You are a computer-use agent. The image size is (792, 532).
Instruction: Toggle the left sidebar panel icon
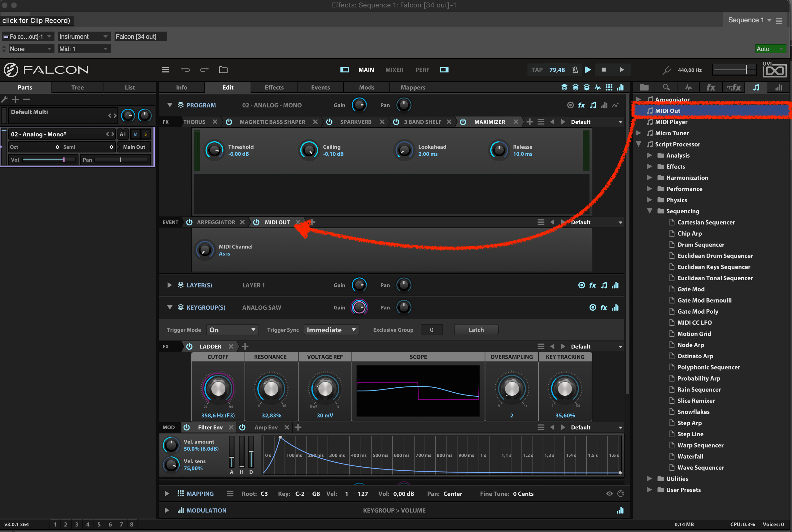344,70
